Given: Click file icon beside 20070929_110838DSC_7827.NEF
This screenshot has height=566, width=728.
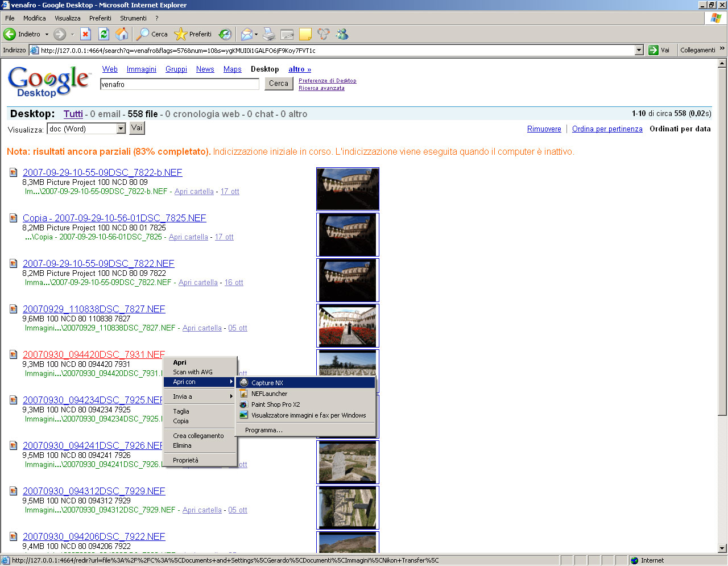Looking at the screenshot, I should [13, 308].
